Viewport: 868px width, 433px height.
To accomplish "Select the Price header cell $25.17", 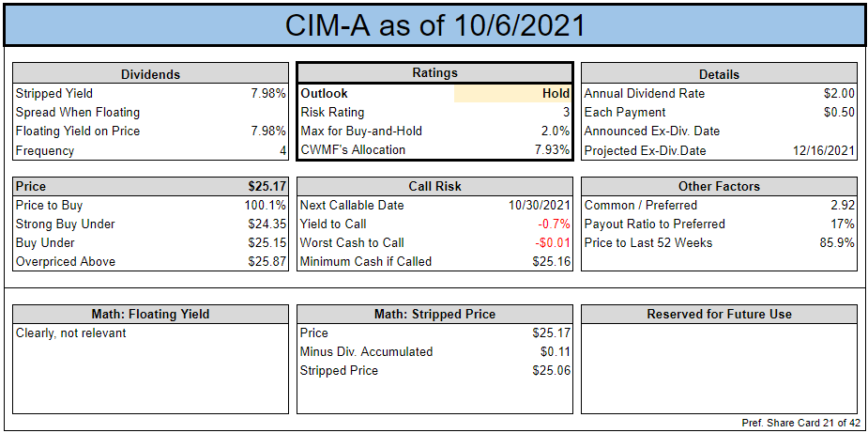I will click(266, 186).
